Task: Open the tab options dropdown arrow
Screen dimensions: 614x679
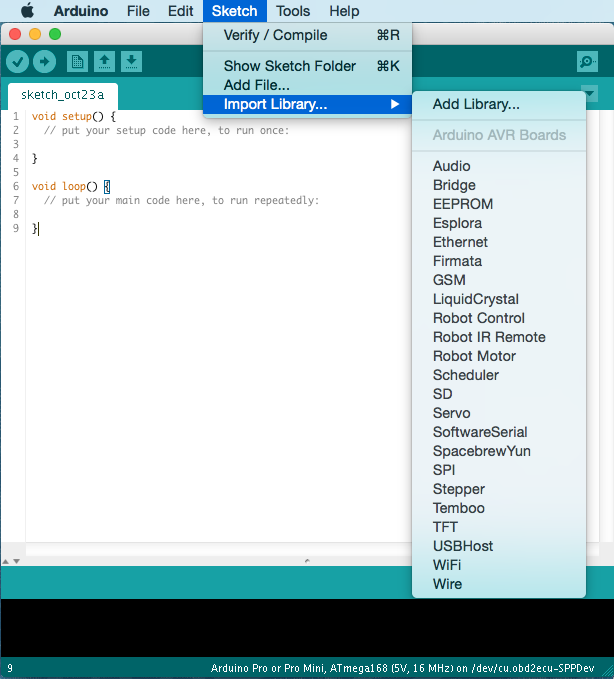Action: 590,94
